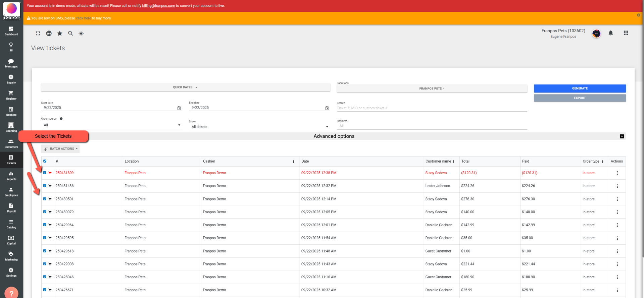The height and width of the screenshot is (298, 644).
Task: Open the Show All tickets dropdown
Action: [x=259, y=127]
